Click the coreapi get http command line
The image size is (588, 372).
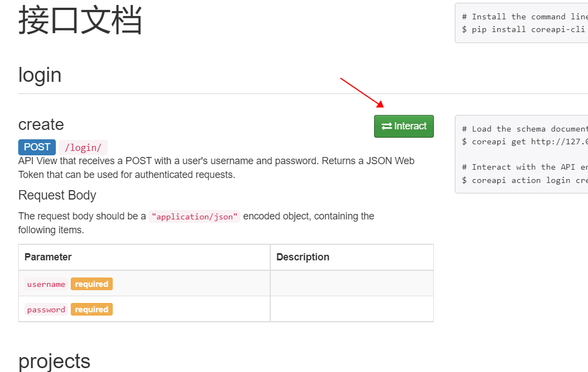click(x=524, y=142)
